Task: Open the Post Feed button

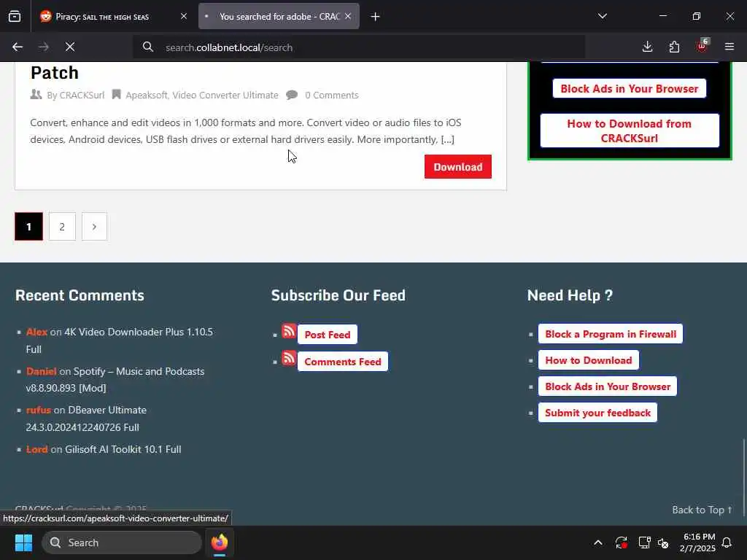Action: coord(328,335)
